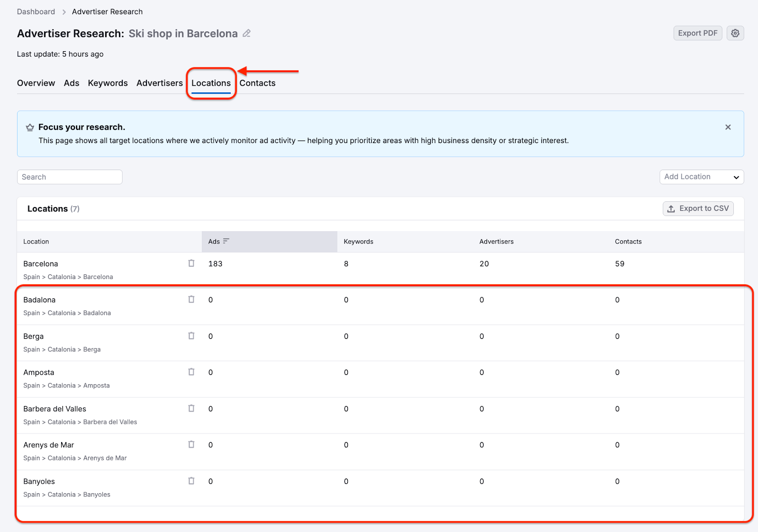This screenshot has height=532, width=758.
Task: Delete the Barcelona location via trash icon
Action: coord(191,263)
